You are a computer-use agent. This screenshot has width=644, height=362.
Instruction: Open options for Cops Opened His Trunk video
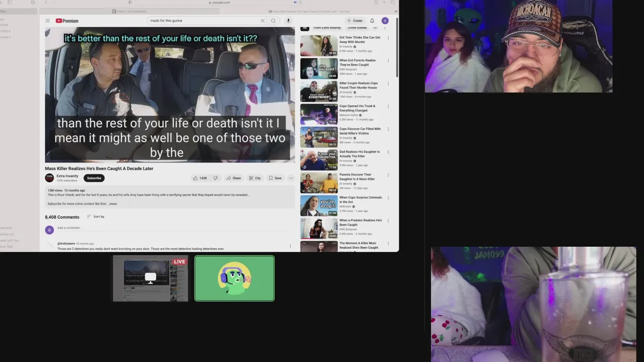pyautogui.click(x=388, y=107)
